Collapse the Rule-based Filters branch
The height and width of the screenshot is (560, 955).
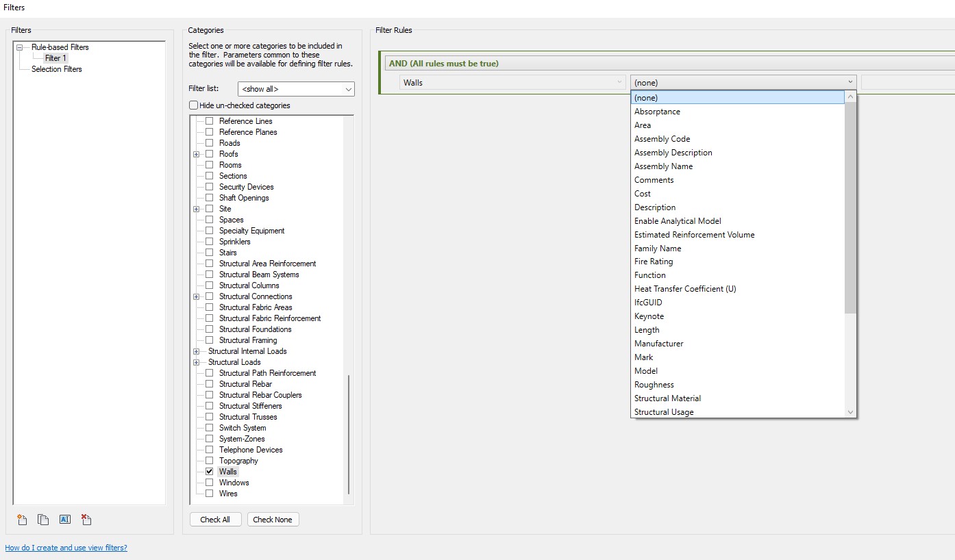[21, 47]
